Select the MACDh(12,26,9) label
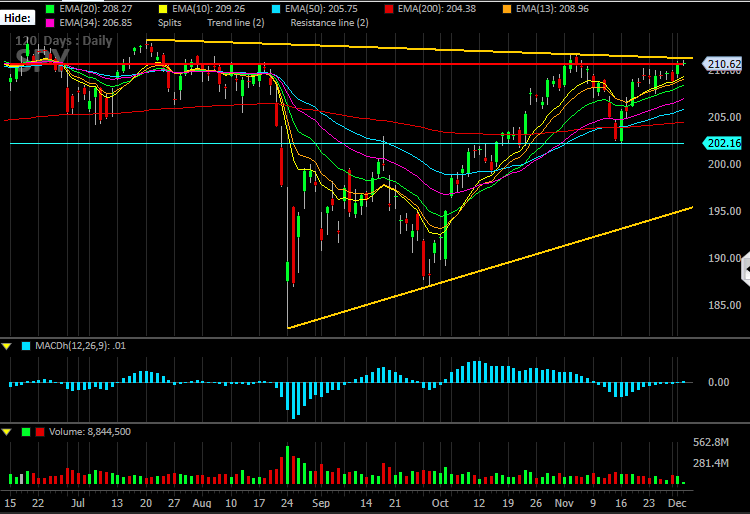 click(x=80, y=346)
